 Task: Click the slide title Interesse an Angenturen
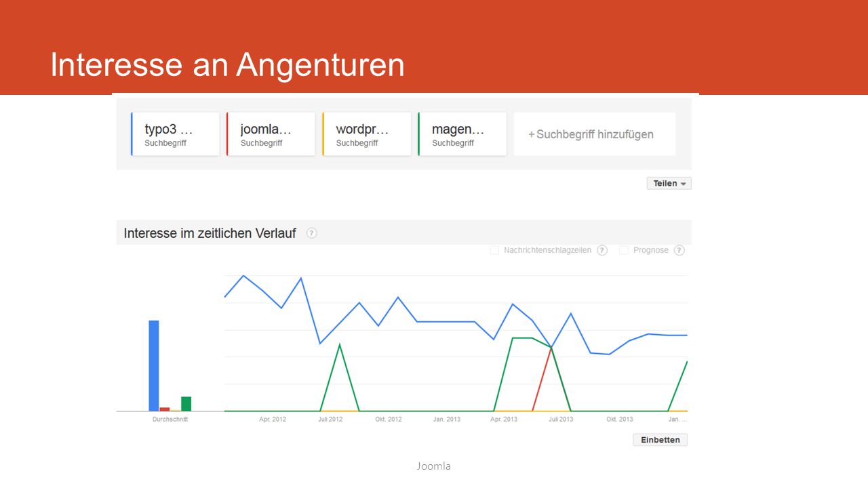[x=227, y=65]
